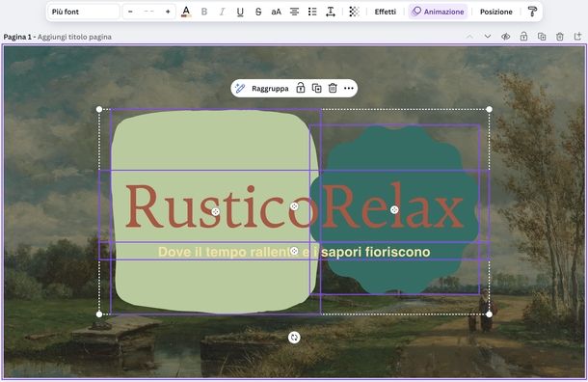This screenshot has height=382, width=588.
Task: Delete the selection in floating toolbar
Action: point(333,88)
